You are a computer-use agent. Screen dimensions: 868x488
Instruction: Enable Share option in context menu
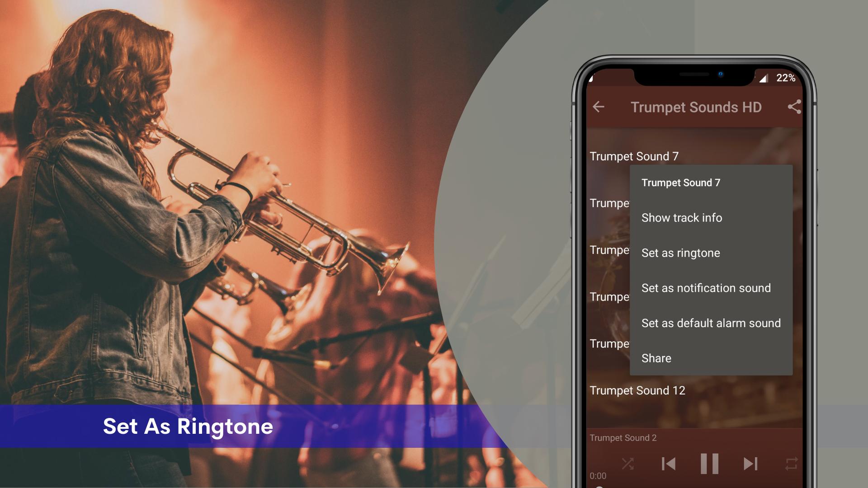[656, 358]
